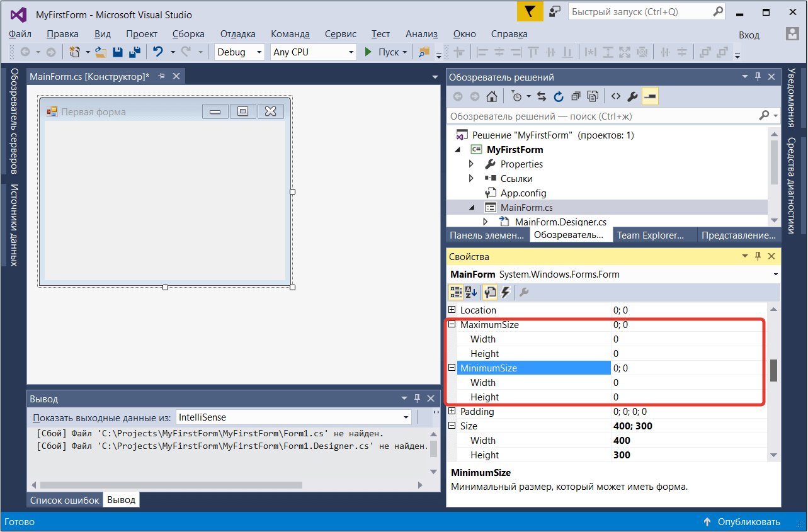Switch to the Панель элементов tab
This screenshot has height=532, width=808.
(487, 235)
